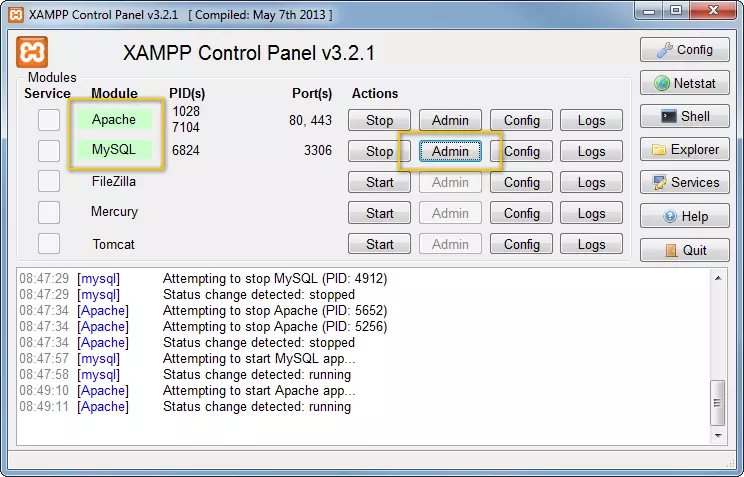The image size is (744, 477).
Task: View Apache Logs
Action: click(591, 120)
